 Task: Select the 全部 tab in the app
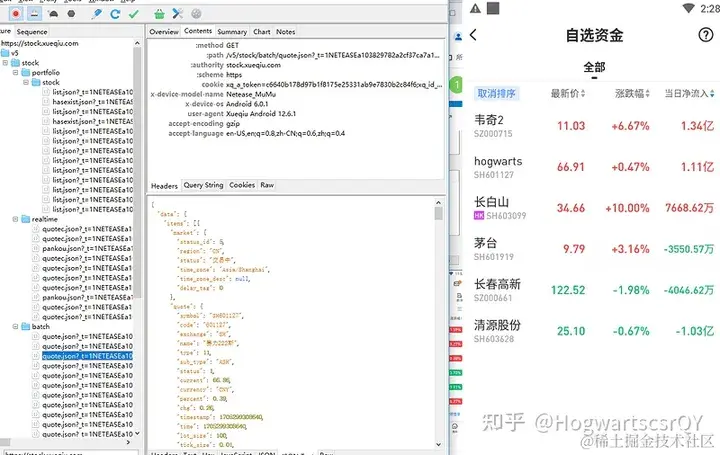pyautogui.click(x=594, y=67)
